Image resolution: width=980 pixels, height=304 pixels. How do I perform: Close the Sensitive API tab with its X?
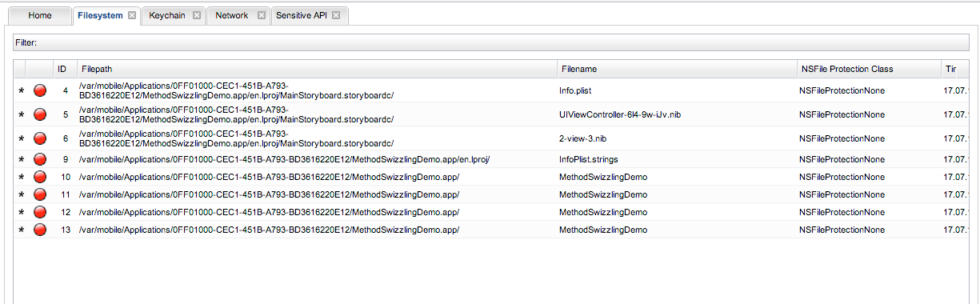[x=336, y=15]
